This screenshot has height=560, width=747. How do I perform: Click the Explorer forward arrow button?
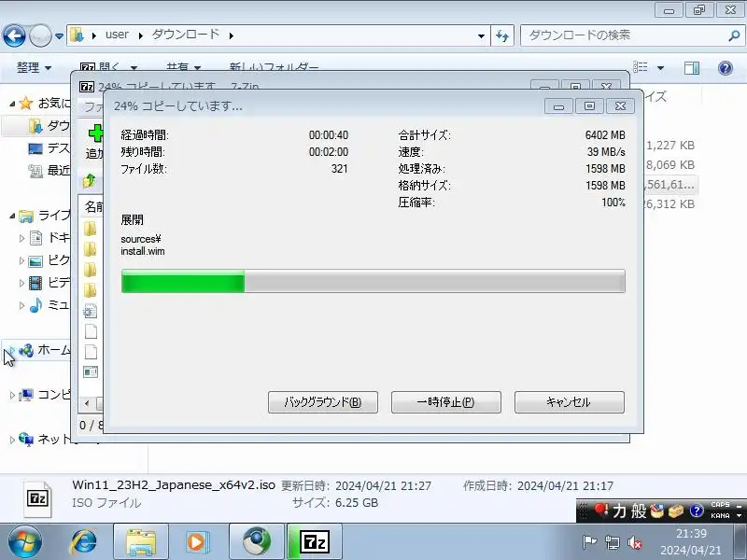point(40,35)
